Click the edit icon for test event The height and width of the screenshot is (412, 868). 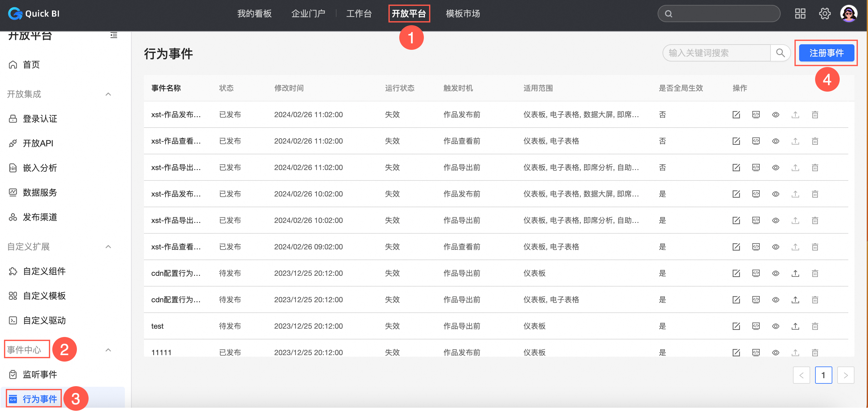[x=736, y=326]
